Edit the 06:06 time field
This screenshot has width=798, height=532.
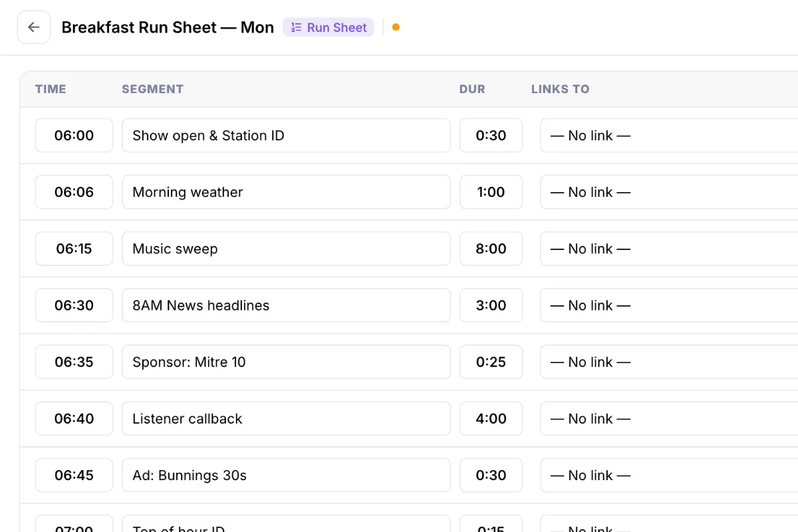pyautogui.click(x=74, y=192)
